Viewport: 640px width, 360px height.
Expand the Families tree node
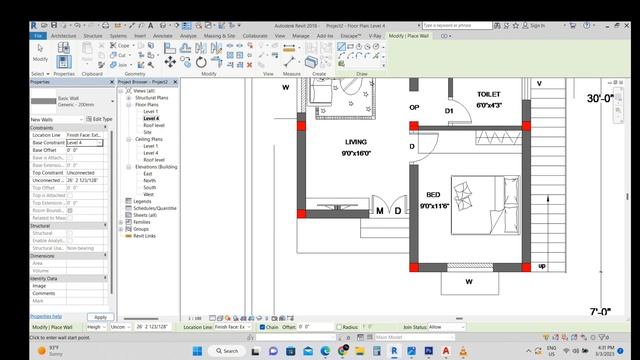pos(121,222)
